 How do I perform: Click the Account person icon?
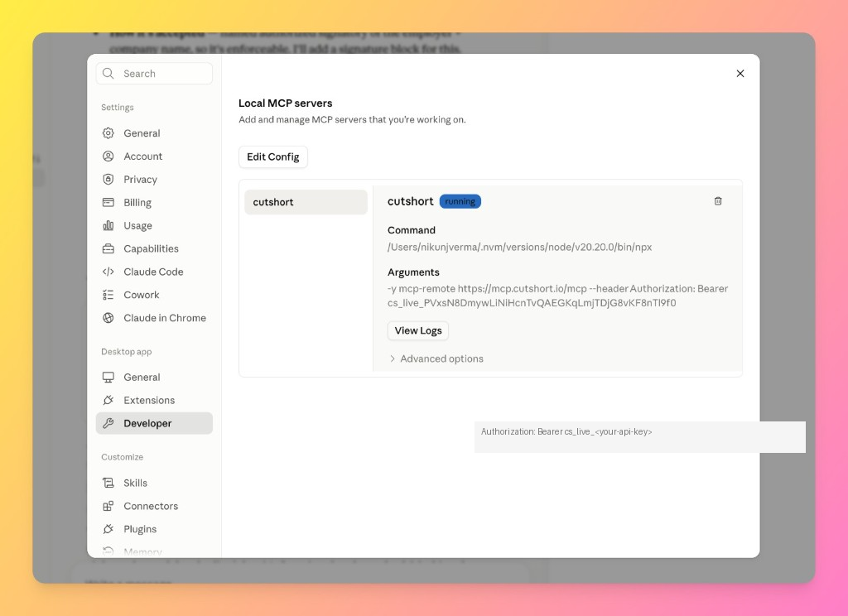pos(108,156)
